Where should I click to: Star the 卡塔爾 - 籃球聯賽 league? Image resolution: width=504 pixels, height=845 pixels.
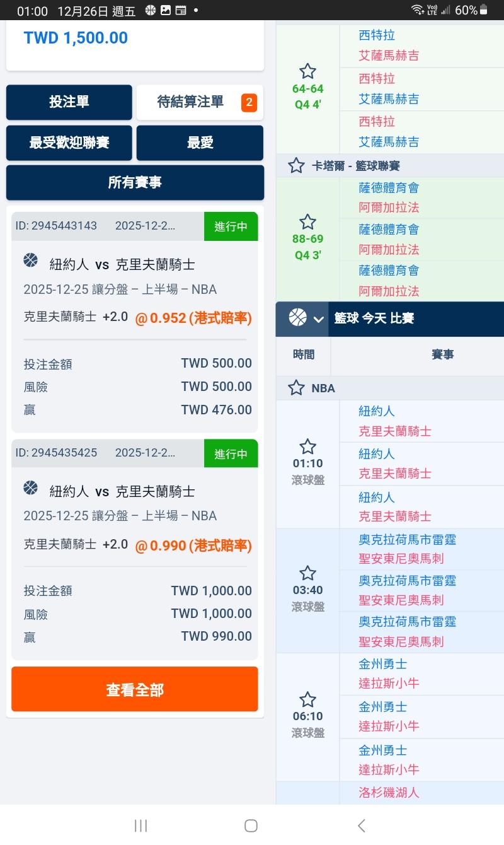click(296, 166)
